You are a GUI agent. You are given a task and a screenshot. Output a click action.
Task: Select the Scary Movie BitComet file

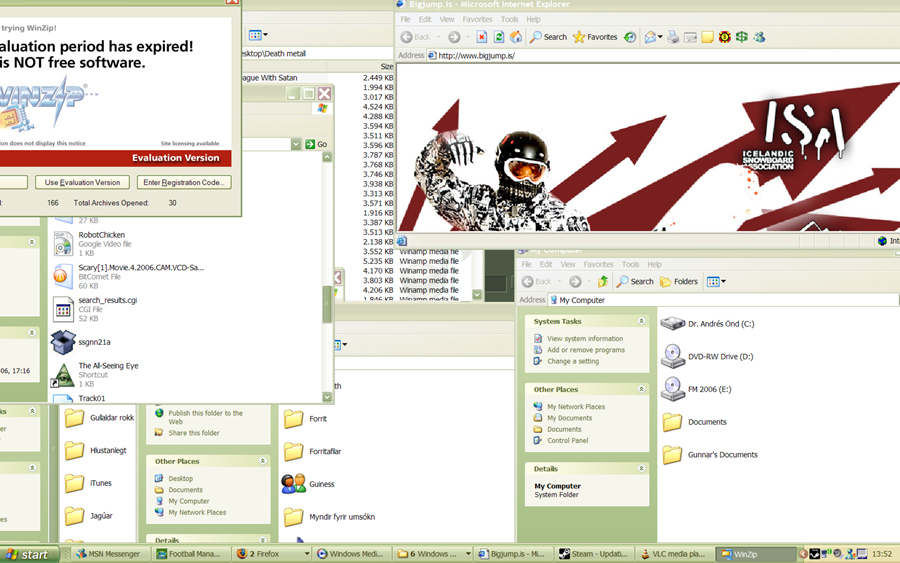pyautogui.click(x=129, y=276)
